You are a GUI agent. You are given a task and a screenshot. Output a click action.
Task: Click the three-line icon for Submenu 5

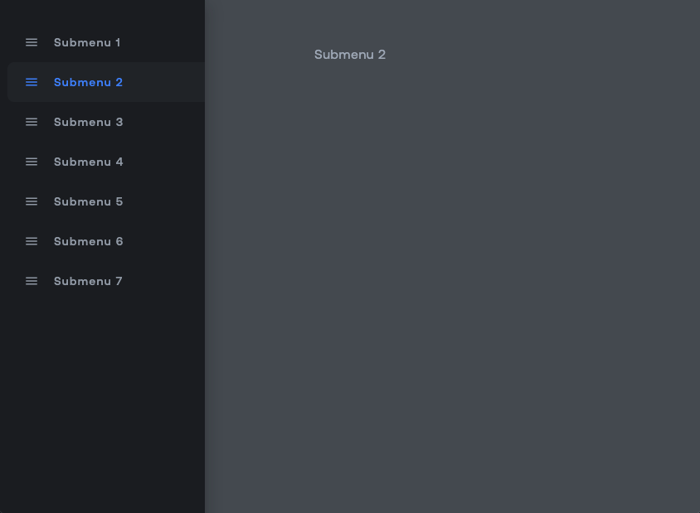point(31,202)
